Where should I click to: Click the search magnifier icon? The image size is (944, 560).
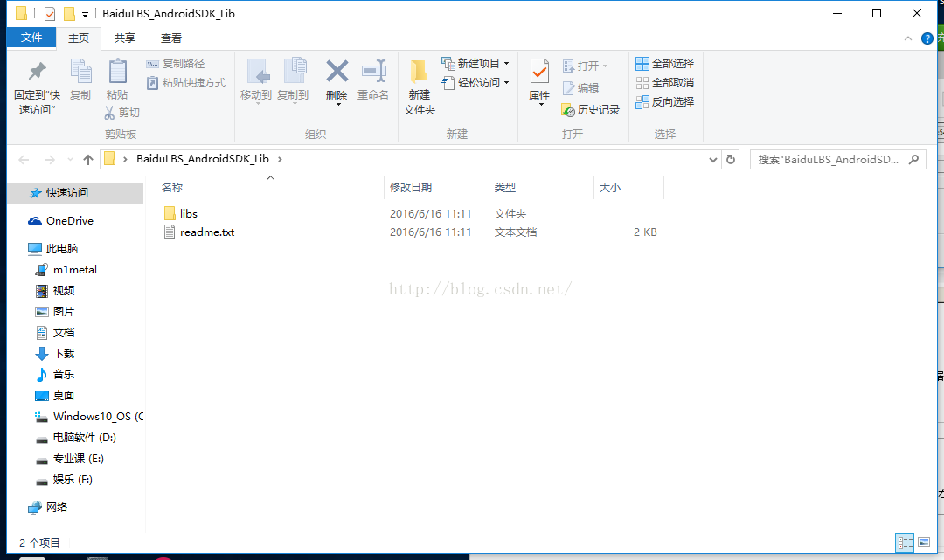pyautogui.click(x=914, y=159)
